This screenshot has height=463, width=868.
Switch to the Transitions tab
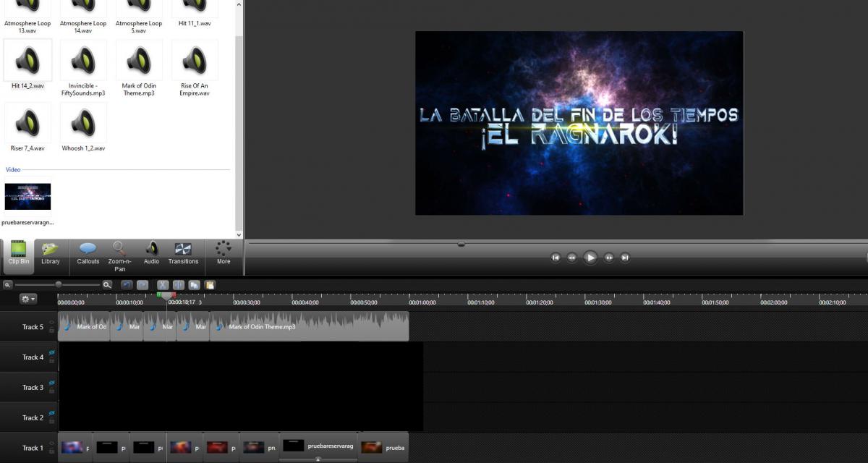point(183,254)
